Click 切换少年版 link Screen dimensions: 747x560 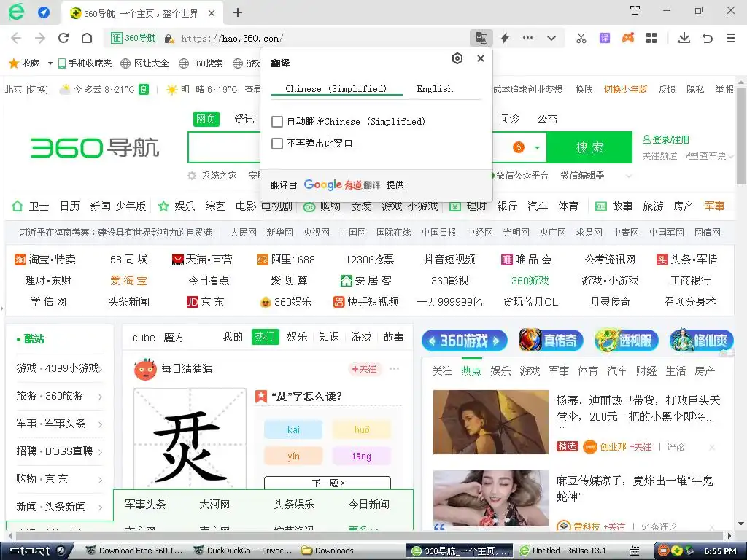[625, 89]
